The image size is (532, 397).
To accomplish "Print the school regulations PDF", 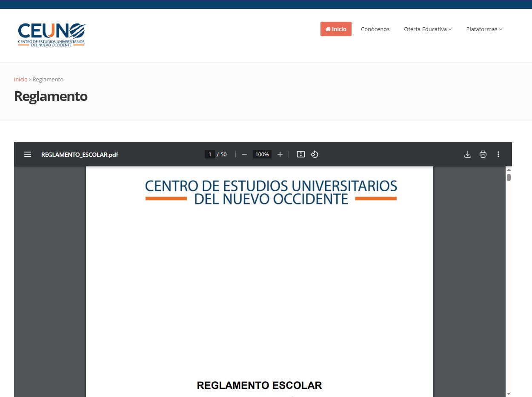I will 483,154.
